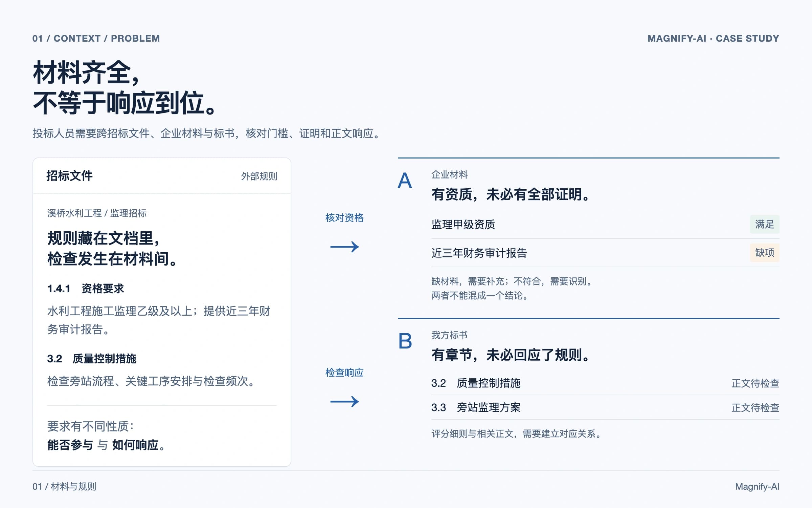The width and height of the screenshot is (812, 508).
Task: Click the 要求有不同性质 line
Action: (x=91, y=426)
